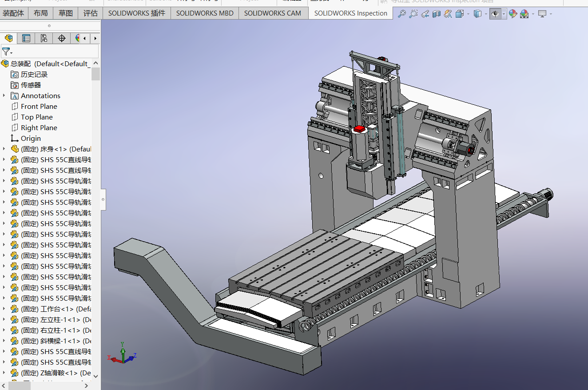Select the Origin item in the tree
This screenshot has width=588, height=390.
pos(31,138)
